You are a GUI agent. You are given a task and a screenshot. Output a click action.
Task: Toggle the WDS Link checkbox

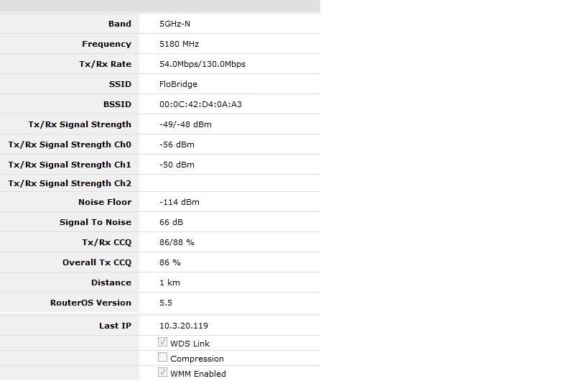coord(163,343)
